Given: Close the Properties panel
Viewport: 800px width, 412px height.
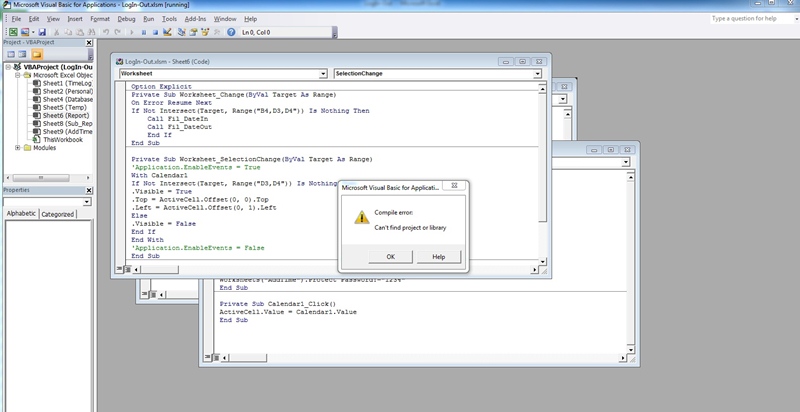Looking at the screenshot, I should coord(90,190).
